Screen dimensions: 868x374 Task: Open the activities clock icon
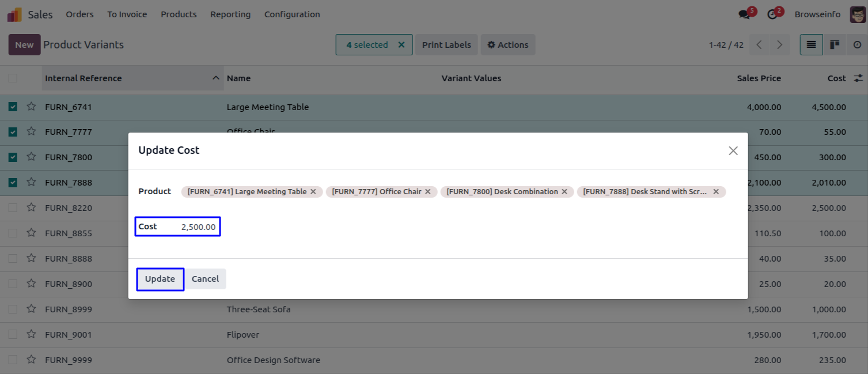point(772,14)
